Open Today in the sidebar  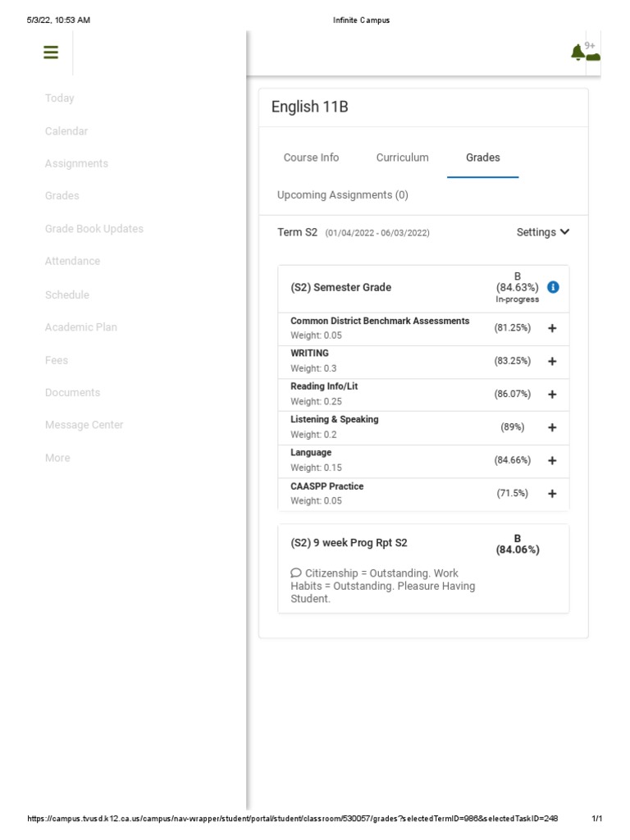pos(60,98)
